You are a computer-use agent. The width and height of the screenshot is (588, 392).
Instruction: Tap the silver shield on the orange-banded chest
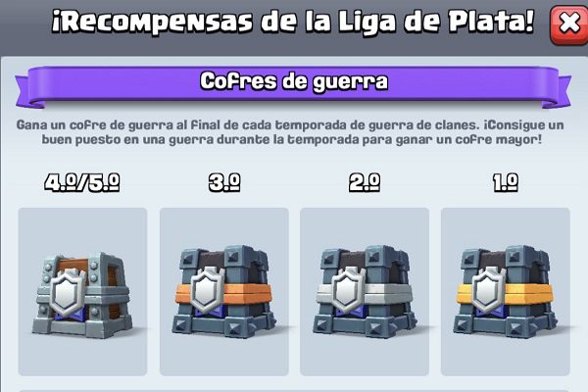[207, 290]
